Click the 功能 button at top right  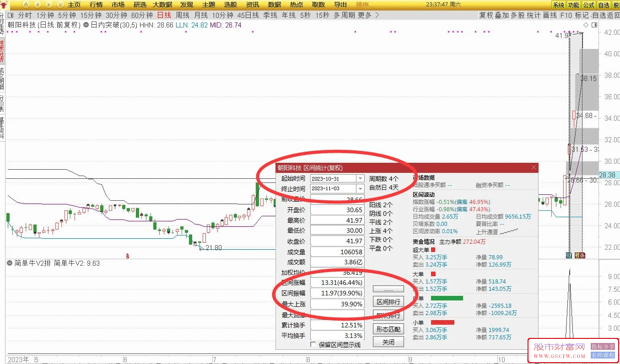point(573,5)
